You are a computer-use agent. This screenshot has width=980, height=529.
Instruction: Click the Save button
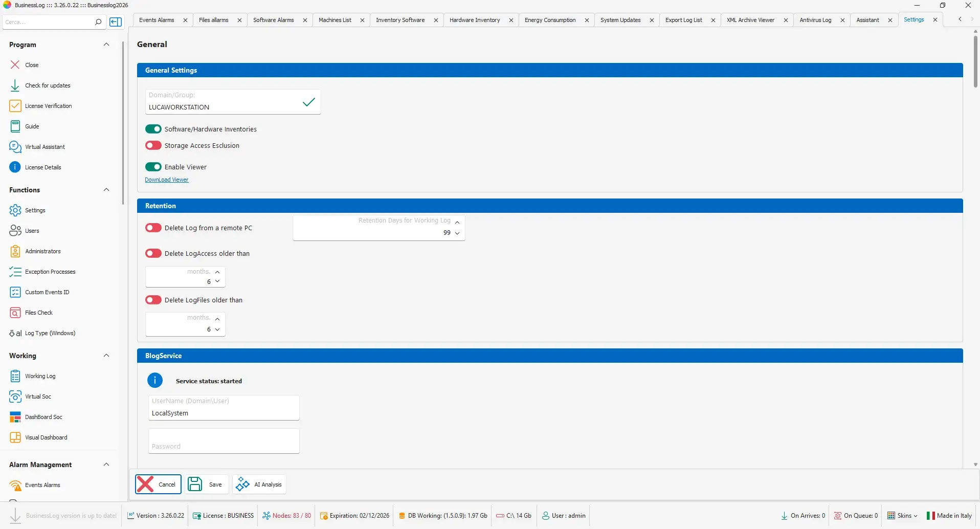tap(207, 484)
